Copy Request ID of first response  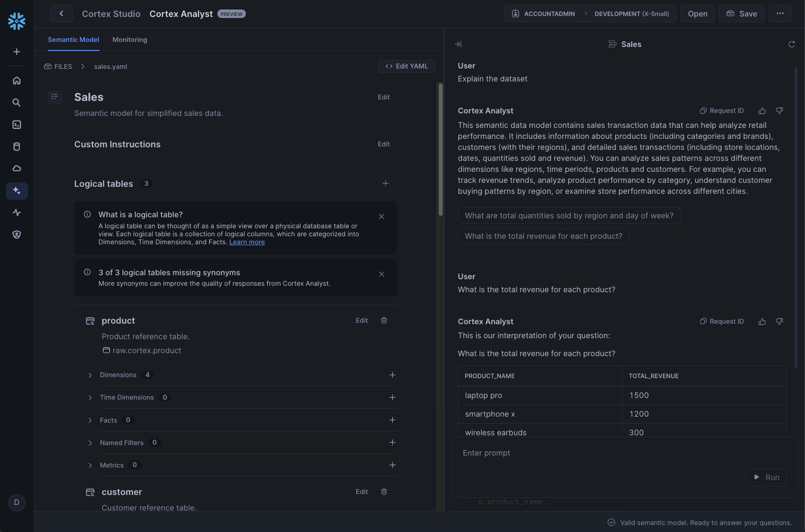click(722, 111)
